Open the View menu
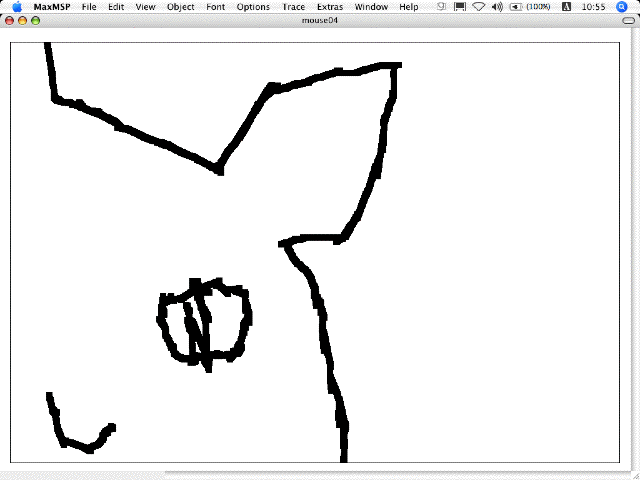 pyautogui.click(x=145, y=7)
